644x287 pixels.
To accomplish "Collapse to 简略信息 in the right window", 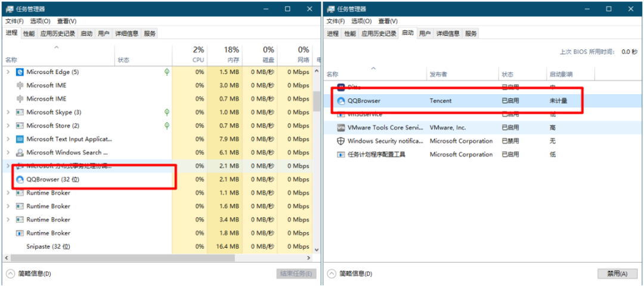I will (350, 273).
